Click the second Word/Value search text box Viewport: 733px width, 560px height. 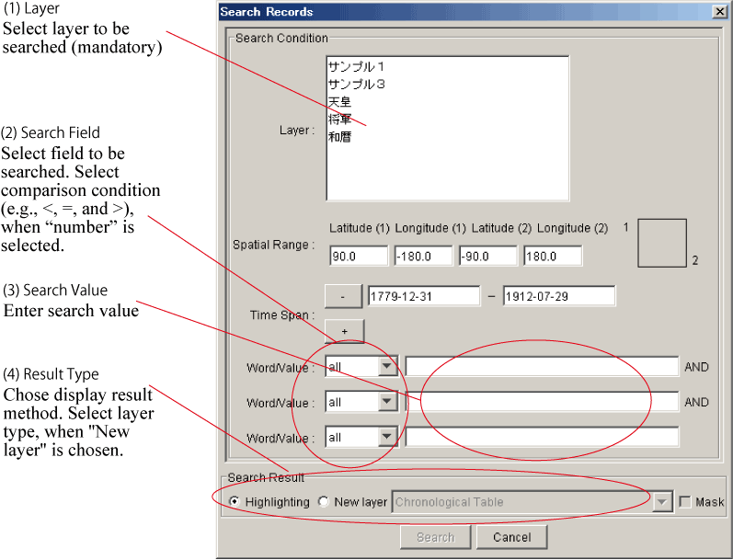coord(542,402)
